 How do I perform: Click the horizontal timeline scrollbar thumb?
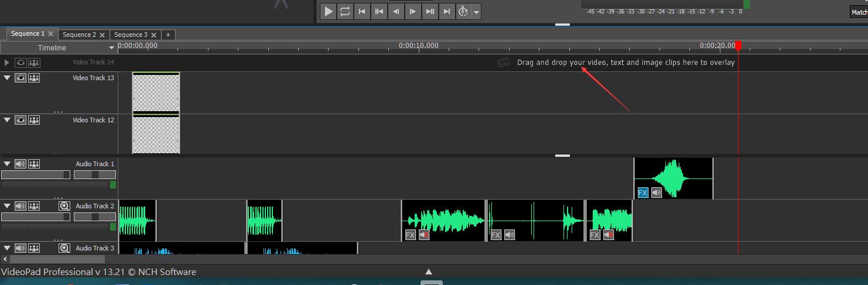(57, 259)
